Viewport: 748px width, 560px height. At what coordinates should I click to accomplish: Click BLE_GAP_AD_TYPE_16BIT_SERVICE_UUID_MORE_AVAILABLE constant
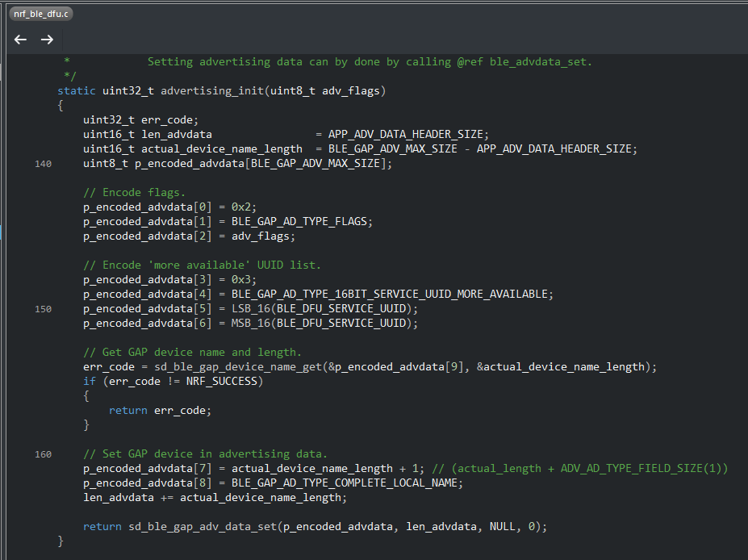pyautogui.click(x=392, y=295)
